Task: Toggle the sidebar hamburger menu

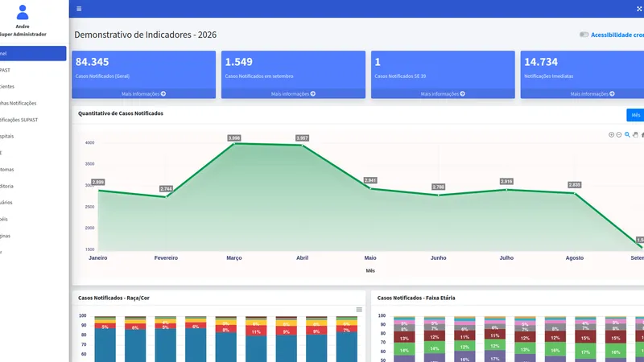Action: [x=79, y=9]
